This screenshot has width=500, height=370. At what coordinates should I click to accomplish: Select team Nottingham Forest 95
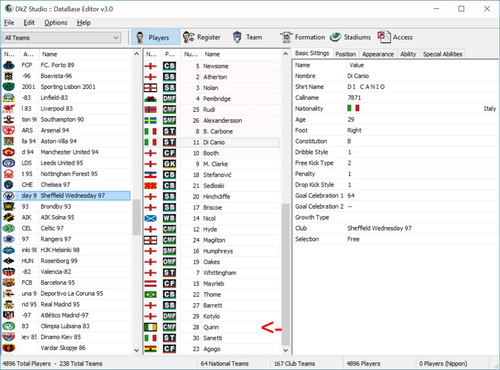[x=67, y=174]
